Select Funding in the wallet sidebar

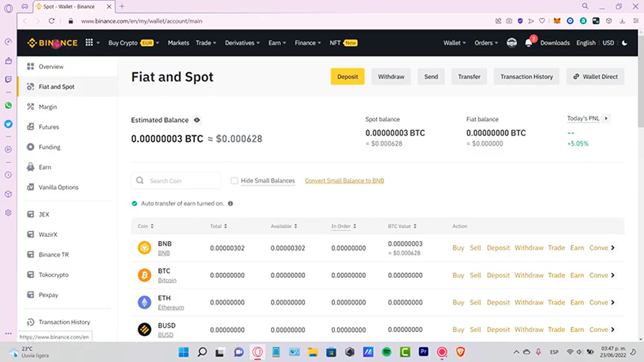(67, 147)
